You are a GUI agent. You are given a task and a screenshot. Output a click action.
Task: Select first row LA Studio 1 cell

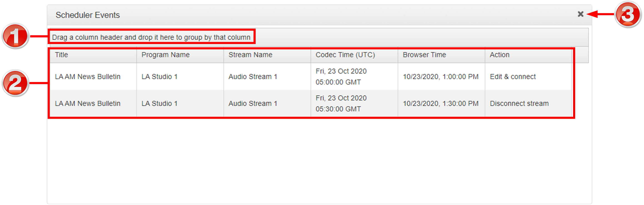[159, 77]
